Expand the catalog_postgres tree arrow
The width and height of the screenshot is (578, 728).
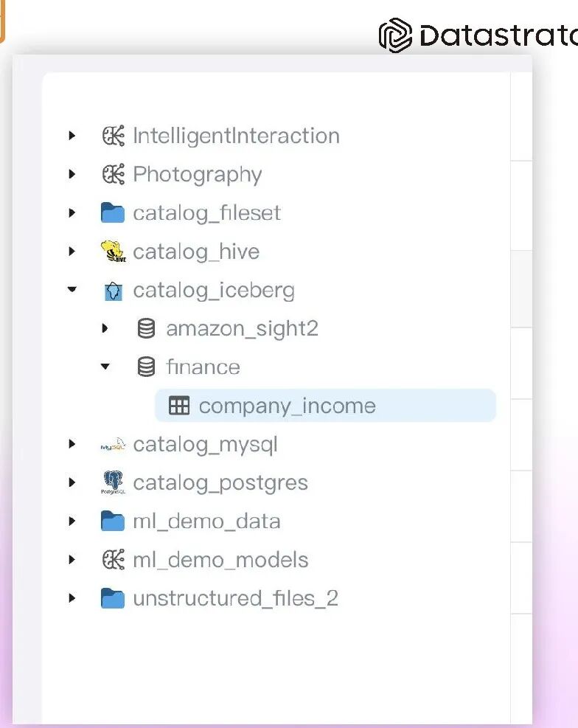coord(72,483)
